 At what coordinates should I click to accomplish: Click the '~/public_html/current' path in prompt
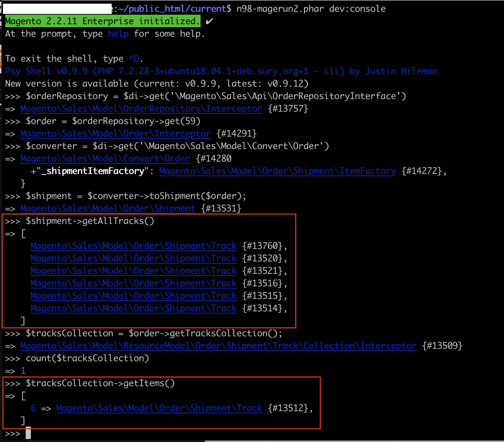click(172, 9)
